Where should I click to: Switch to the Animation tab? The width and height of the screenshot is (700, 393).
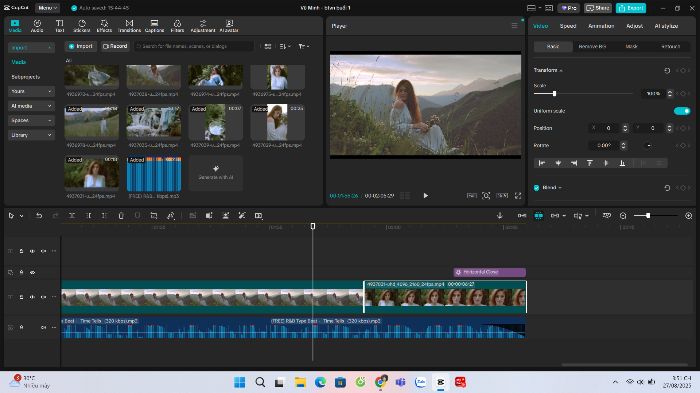pos(601,26)
